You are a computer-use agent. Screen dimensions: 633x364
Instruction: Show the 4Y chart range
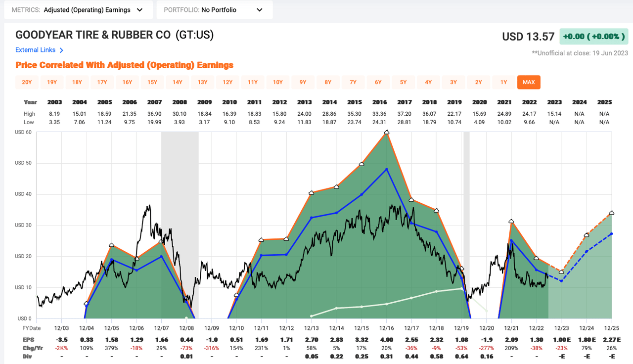428,82
